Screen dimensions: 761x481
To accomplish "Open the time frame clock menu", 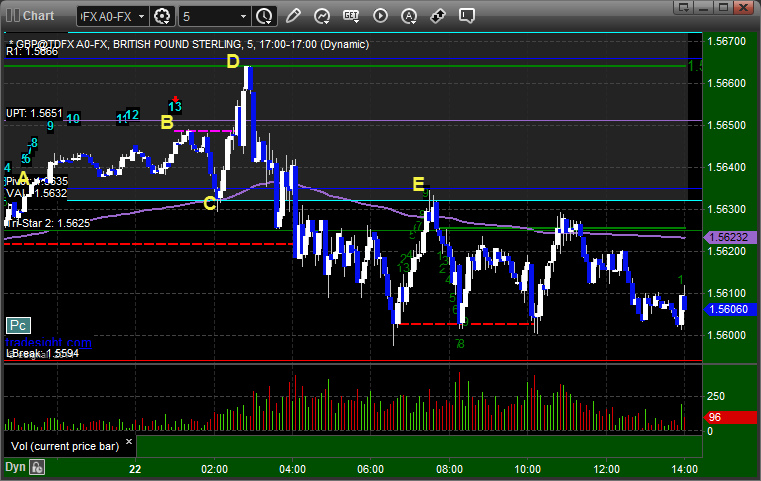I will tap(264, 17).
